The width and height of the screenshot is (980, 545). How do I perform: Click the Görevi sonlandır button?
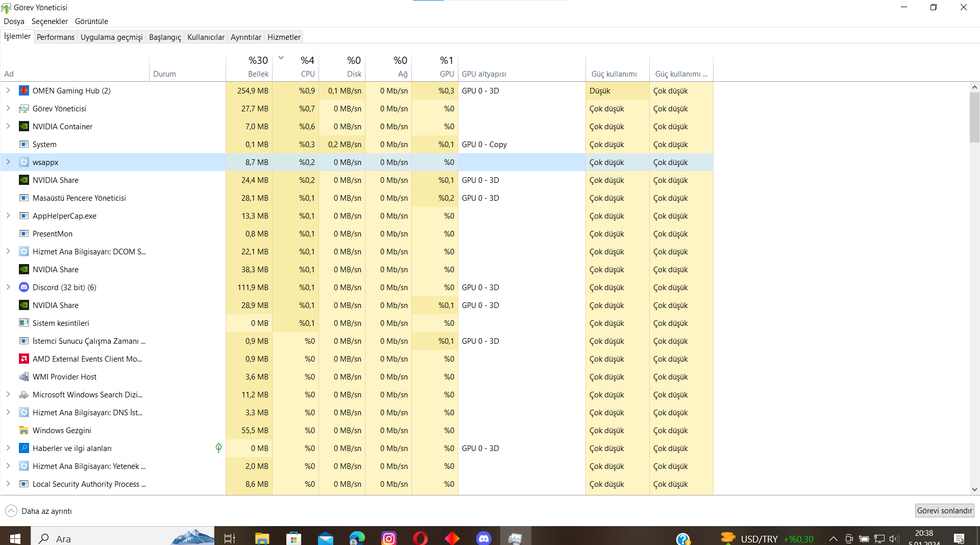tap(944, 511)
